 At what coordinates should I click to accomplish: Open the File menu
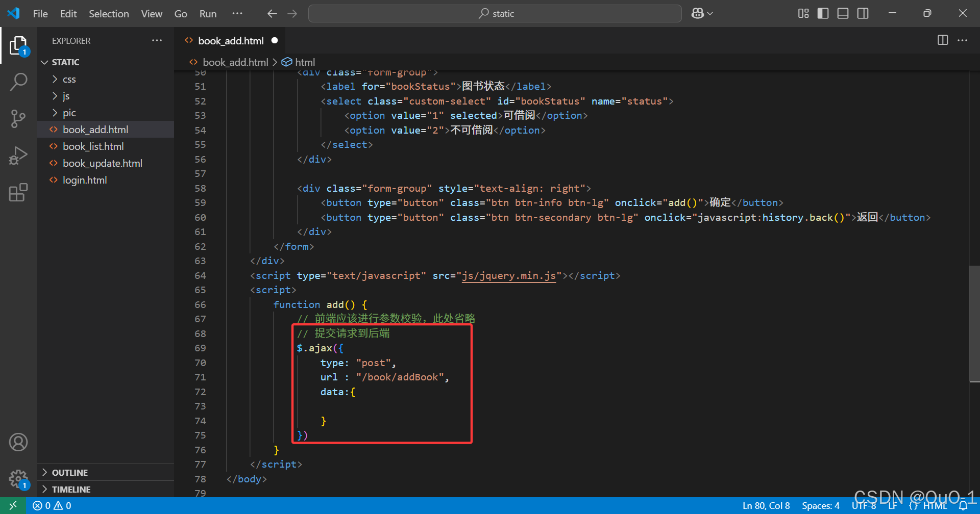coord(40,14)
